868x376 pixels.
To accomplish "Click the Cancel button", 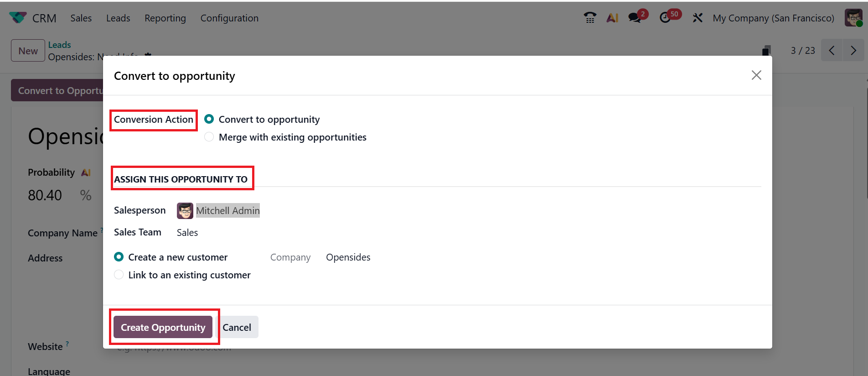I will (x=237, y=327).
